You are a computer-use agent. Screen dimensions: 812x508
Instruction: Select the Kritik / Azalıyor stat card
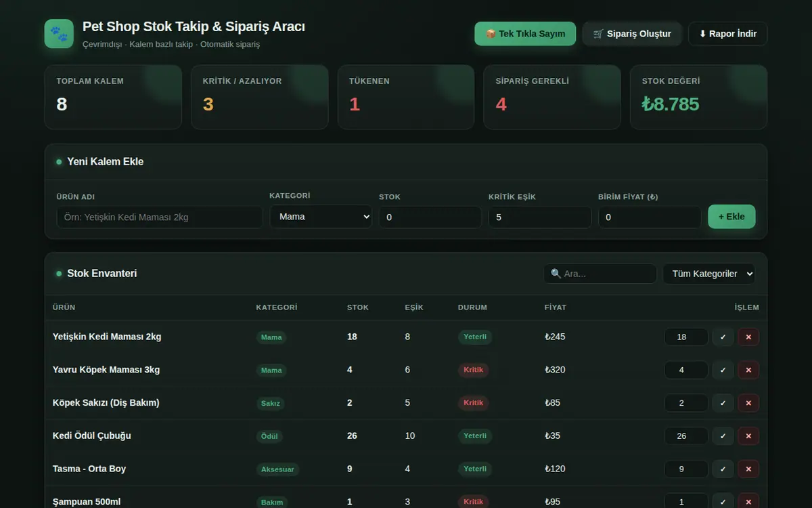260,97
